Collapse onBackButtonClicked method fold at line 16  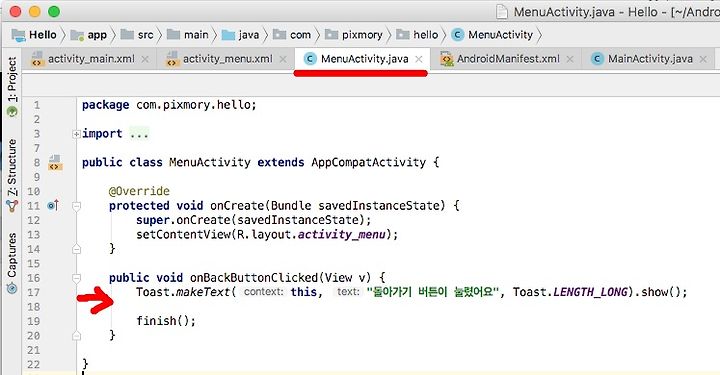pos(76,278)
